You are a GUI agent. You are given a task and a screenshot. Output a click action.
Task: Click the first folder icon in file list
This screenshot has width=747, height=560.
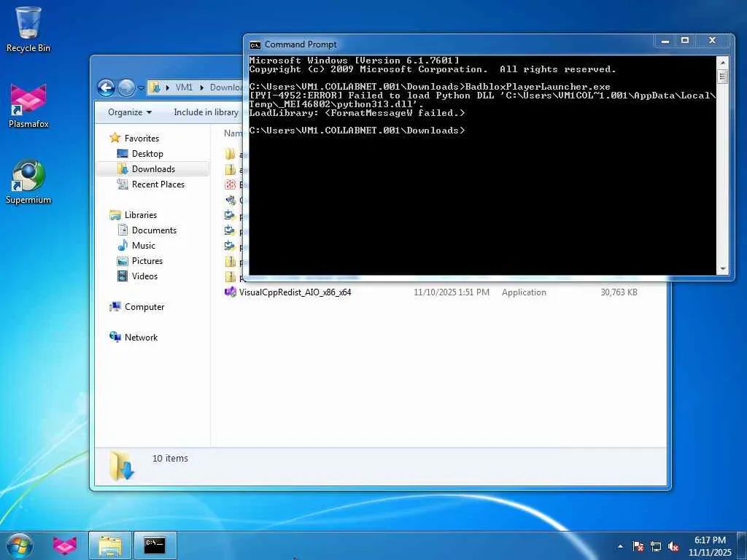tap(230, 154)
